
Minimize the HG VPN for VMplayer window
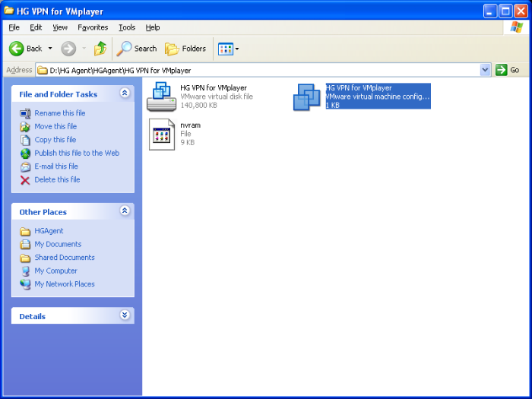(489, 11)
